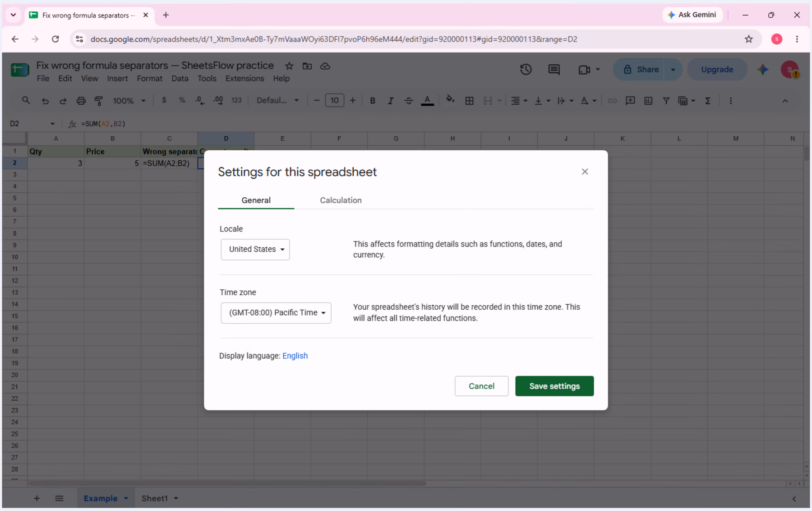The height and width of the screenshot is (511, 812).
Task: Open toolbar three-dot more options
Action: (731, 101)
